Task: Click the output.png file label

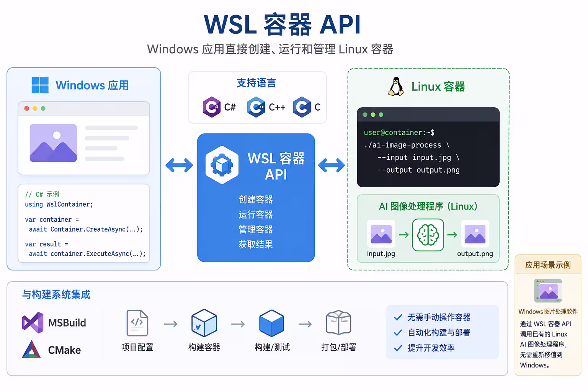Action: [x=475, y=254]
